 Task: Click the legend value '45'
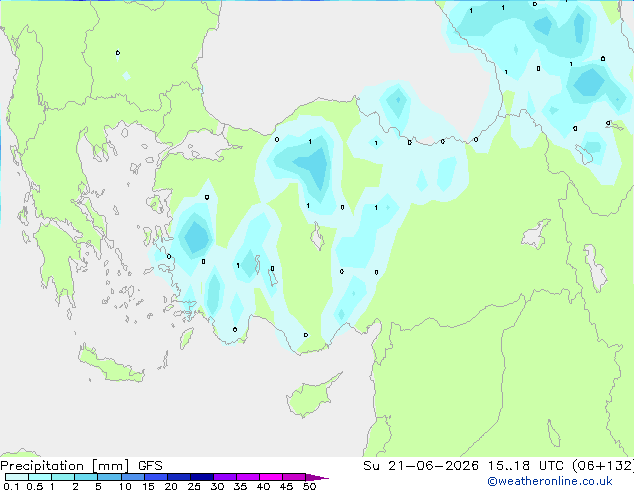coord(286,486)
